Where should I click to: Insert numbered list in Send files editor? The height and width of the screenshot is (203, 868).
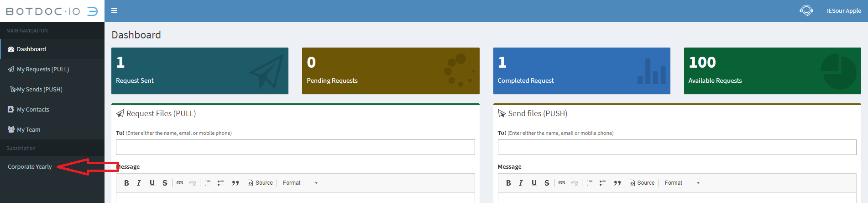tap(590, 183)
